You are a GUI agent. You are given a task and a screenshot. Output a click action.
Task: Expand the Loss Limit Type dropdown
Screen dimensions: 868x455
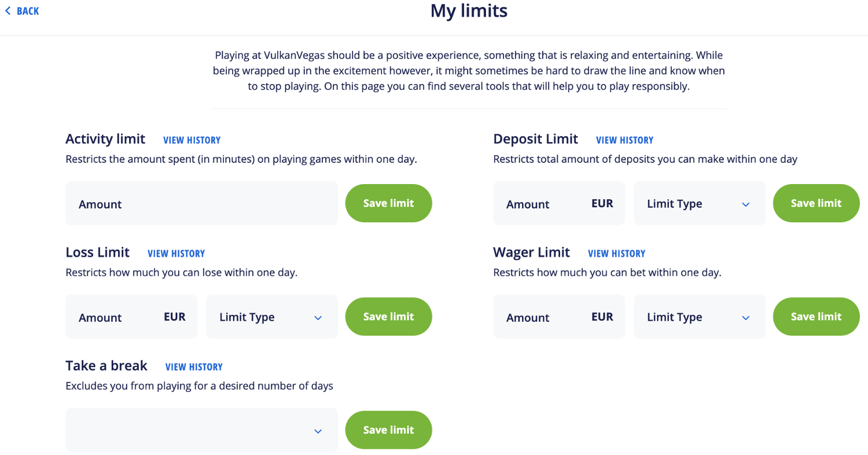[271, 317]
